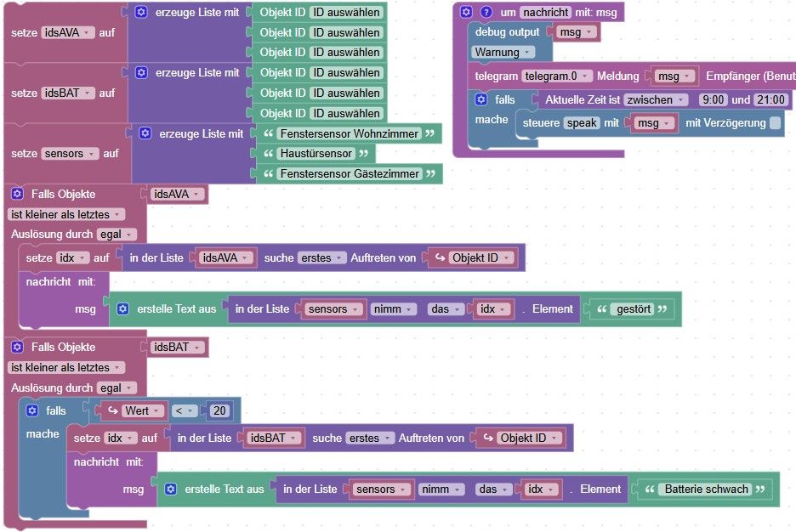The width and height of the screenshot is (796, 532).
Task: Toggle the 'mit Verzögerung' checkbox
Action: click(776, 122)
